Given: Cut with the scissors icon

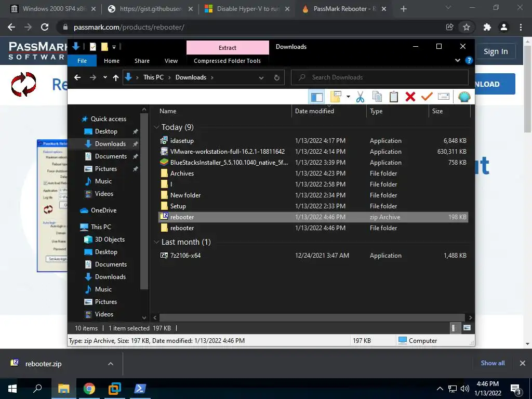Looking at the screenshot, I should (360, 97).
